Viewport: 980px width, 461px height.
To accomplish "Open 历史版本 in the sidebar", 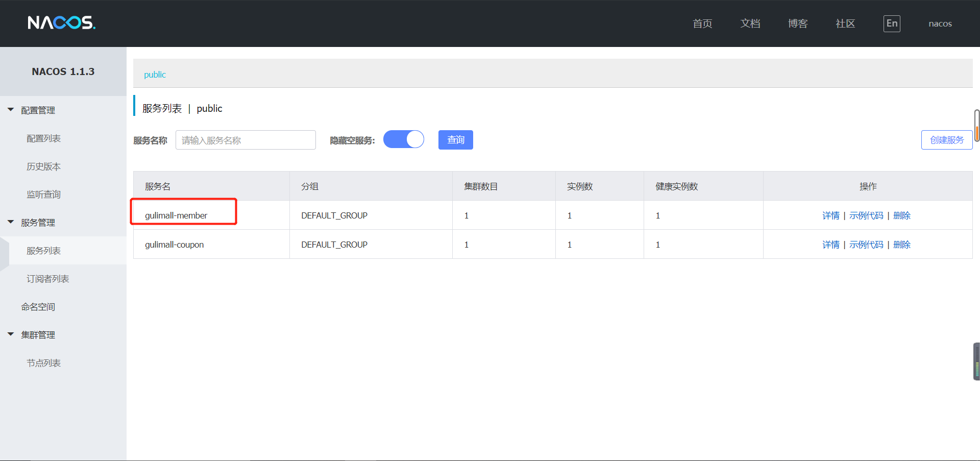I will pos(44,166).
